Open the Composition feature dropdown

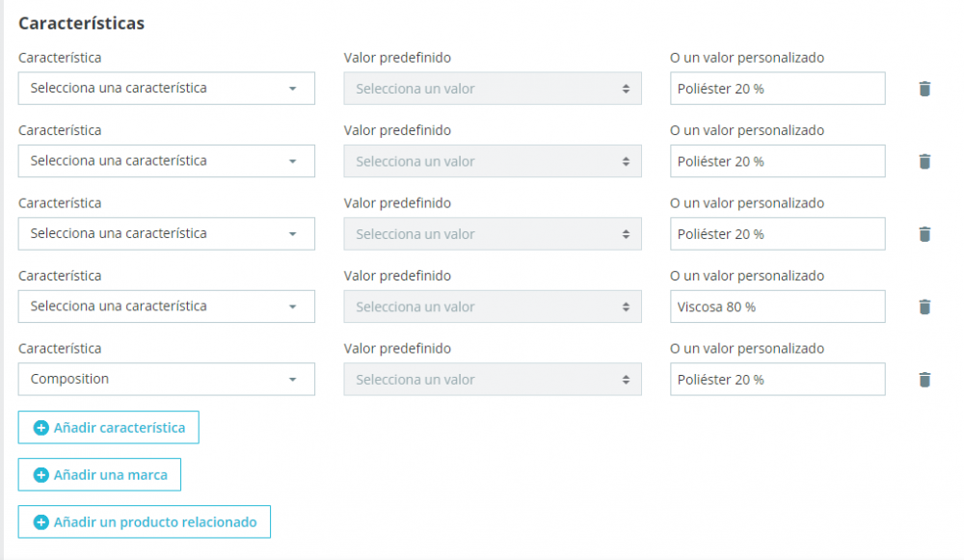coord(166,379)
